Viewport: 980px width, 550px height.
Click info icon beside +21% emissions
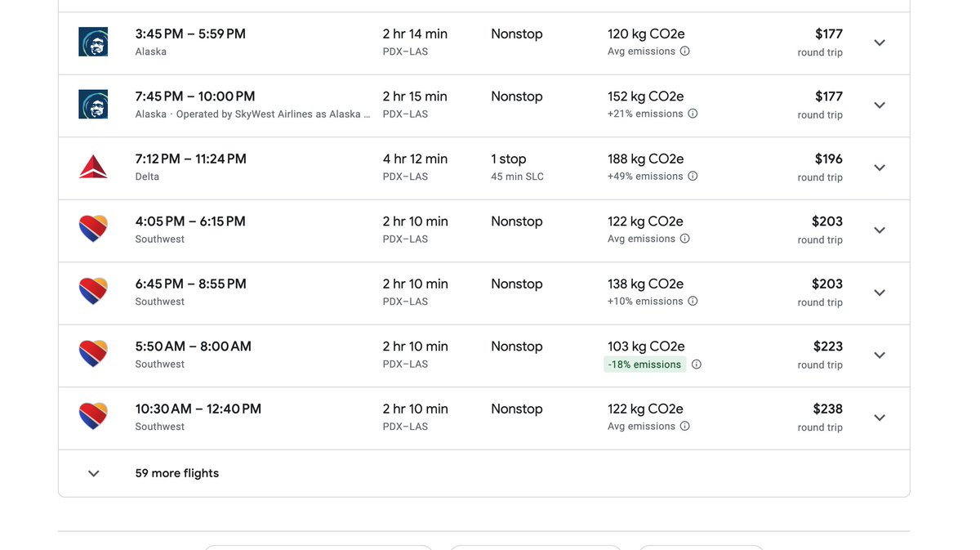pyautogui.click(x=693, y=114)
